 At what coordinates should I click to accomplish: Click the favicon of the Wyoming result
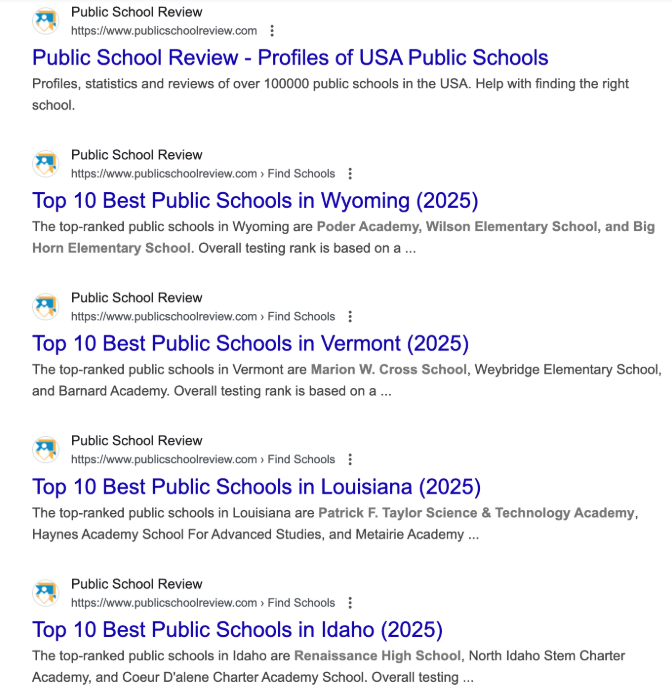pos(46,164)
